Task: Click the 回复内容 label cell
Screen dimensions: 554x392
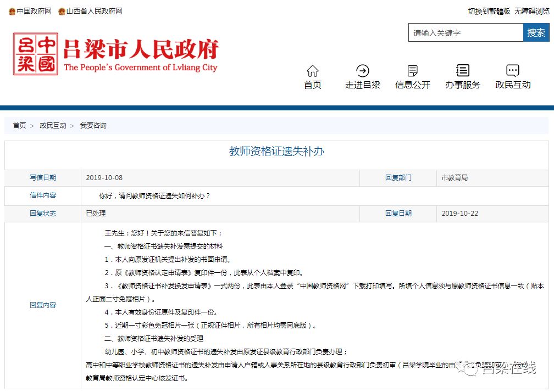Action: (43, 305)
